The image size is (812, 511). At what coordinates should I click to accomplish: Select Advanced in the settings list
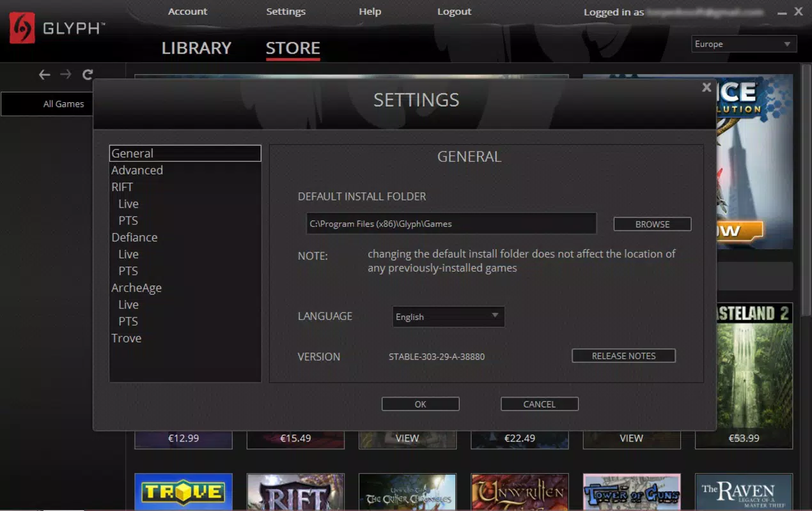(x=185, y=170)
